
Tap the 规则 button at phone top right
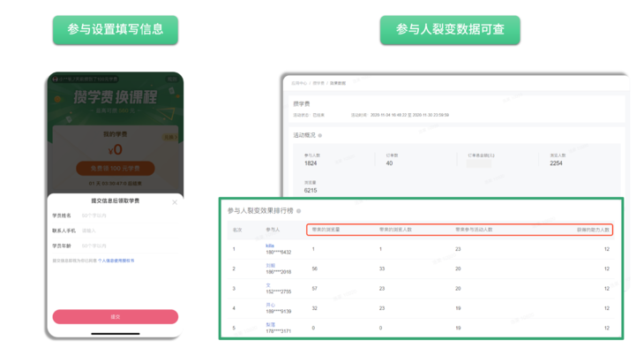coord(171,79)
